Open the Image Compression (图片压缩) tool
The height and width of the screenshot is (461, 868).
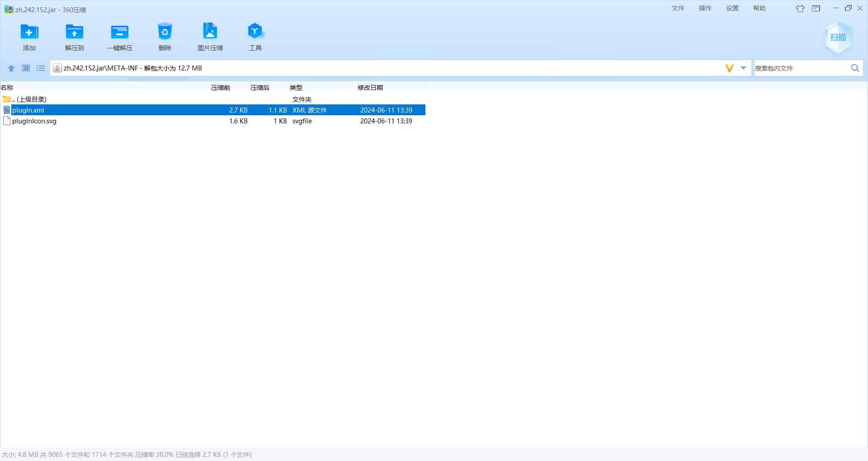[210, 33]
